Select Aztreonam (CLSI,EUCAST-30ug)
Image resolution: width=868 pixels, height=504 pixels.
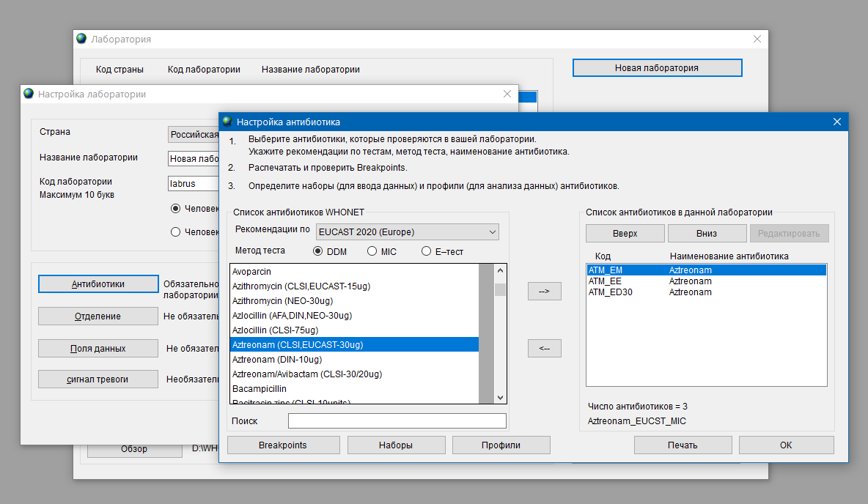point(354,344)
